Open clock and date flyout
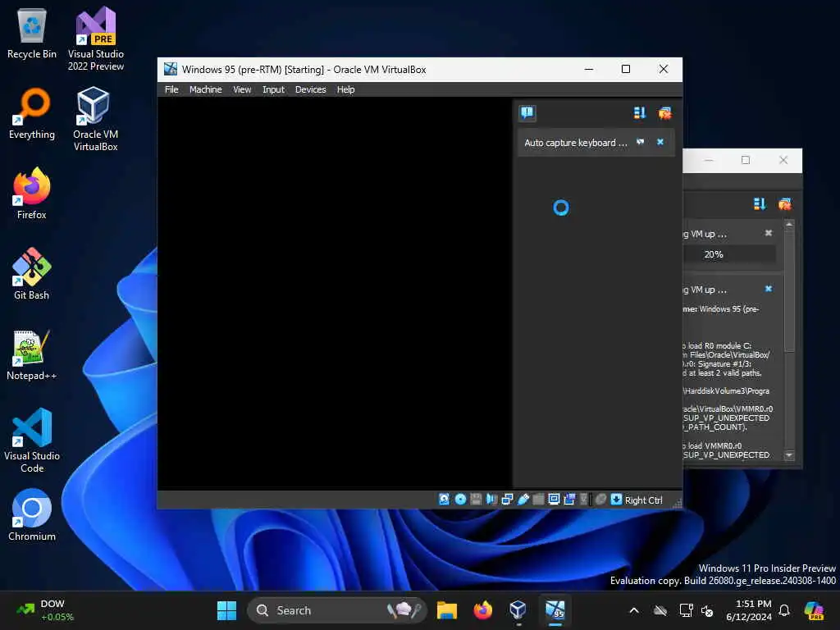This screenshot has height=630, width=840. [x=749, y=610]
